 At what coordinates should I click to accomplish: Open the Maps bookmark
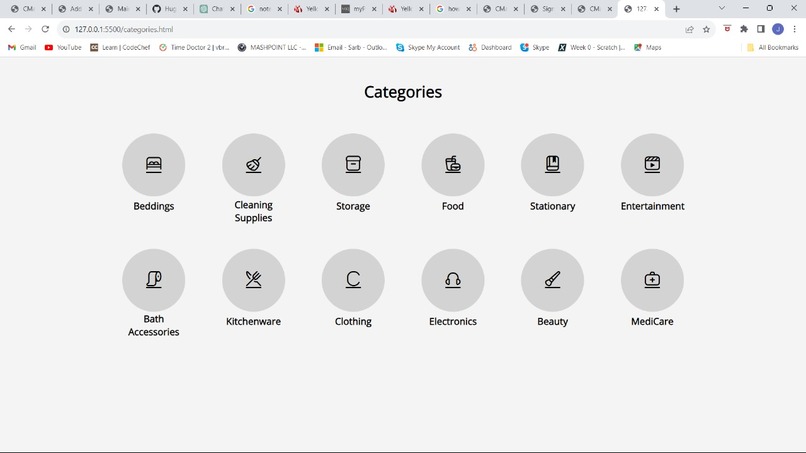click(x=648, y=47)
